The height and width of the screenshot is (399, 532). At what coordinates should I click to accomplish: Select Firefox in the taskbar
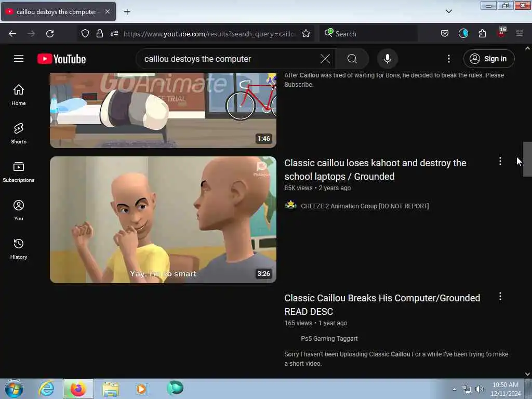coord(78,389)
